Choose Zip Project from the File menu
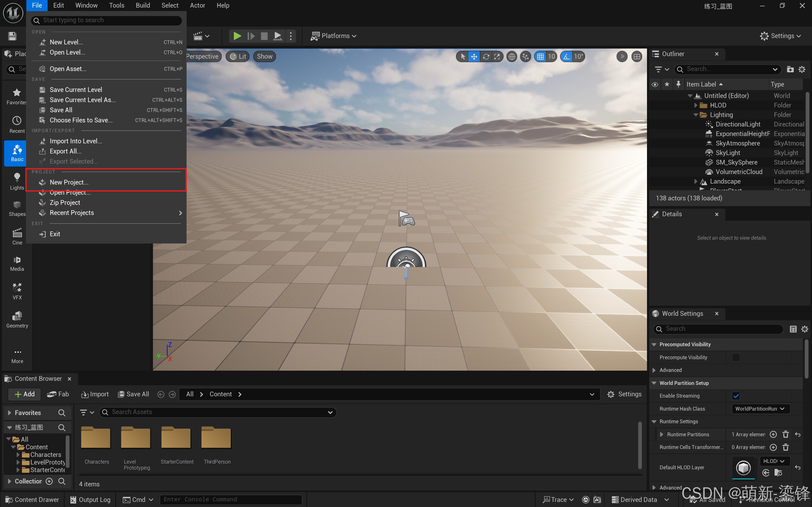 pos(65,203)
